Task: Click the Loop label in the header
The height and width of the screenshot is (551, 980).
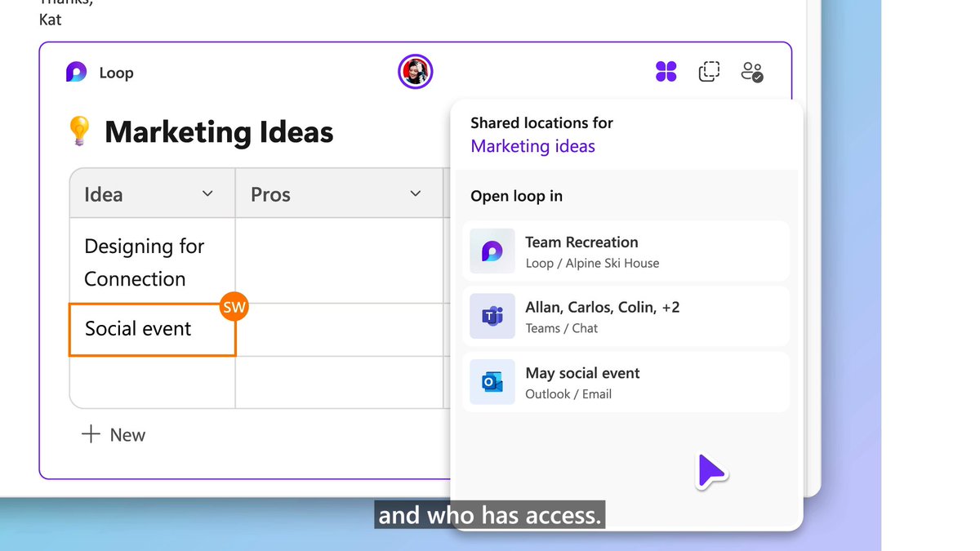Action: 116,73
